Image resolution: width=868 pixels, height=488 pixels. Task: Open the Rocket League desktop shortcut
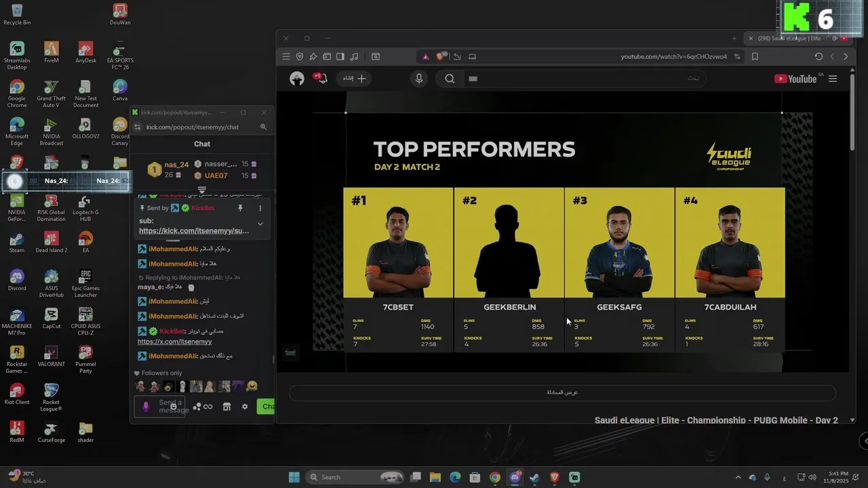click(52, 397)
